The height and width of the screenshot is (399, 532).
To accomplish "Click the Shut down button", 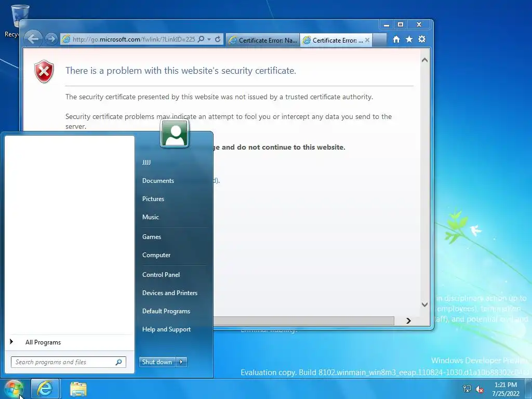I will pos(157,362).
